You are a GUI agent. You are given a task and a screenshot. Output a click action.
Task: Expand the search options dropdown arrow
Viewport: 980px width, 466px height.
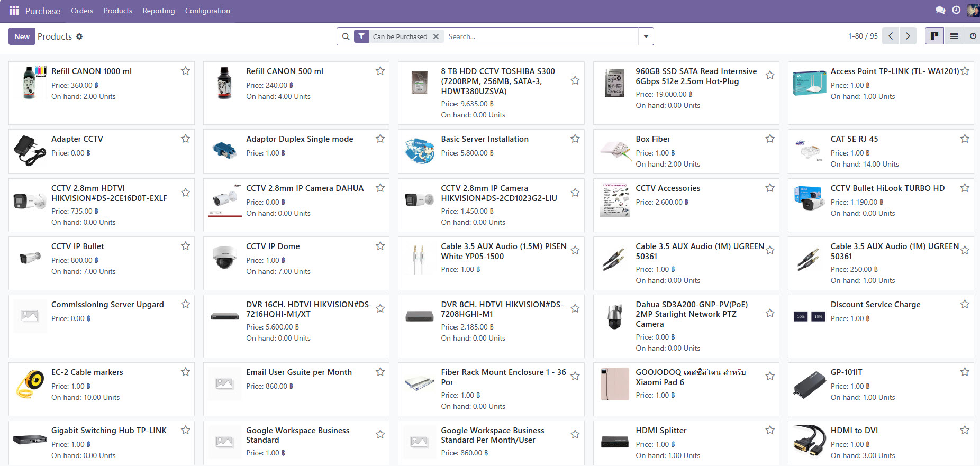click(x=646, y=36)
